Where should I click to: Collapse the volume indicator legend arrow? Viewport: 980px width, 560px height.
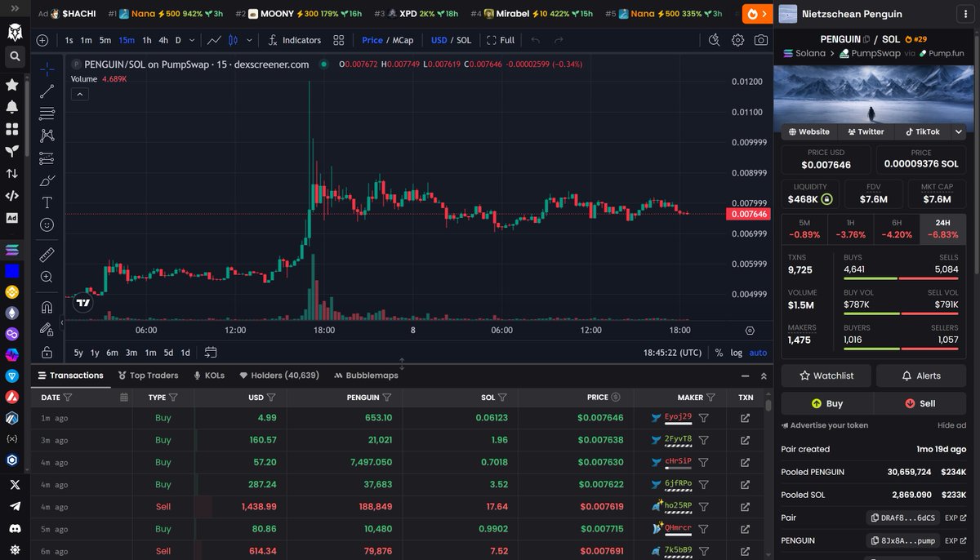pyautogui.click(x=80, y=94)
